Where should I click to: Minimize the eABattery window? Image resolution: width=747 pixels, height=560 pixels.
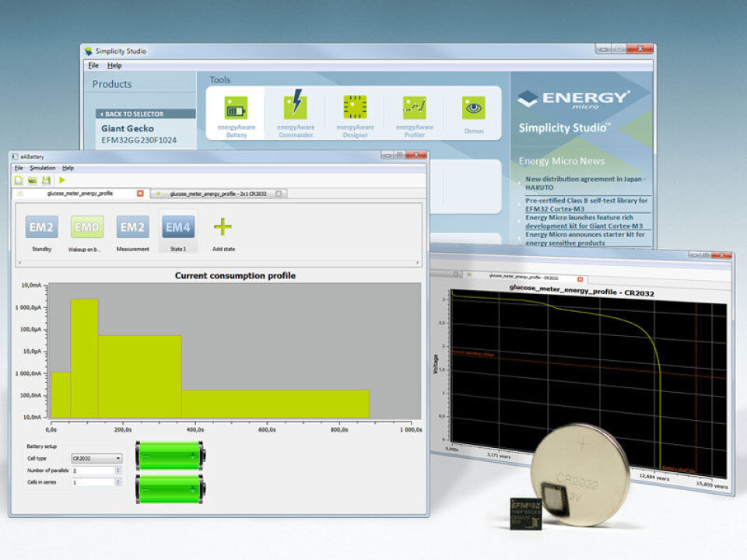click(x=388, y=155)
